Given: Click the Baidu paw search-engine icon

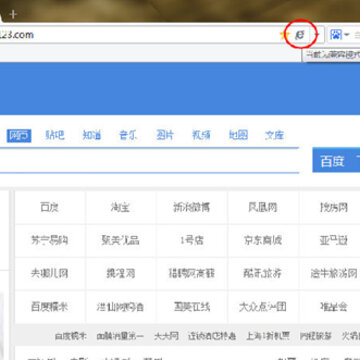Looking at the screenshot, I should (336, 34).
